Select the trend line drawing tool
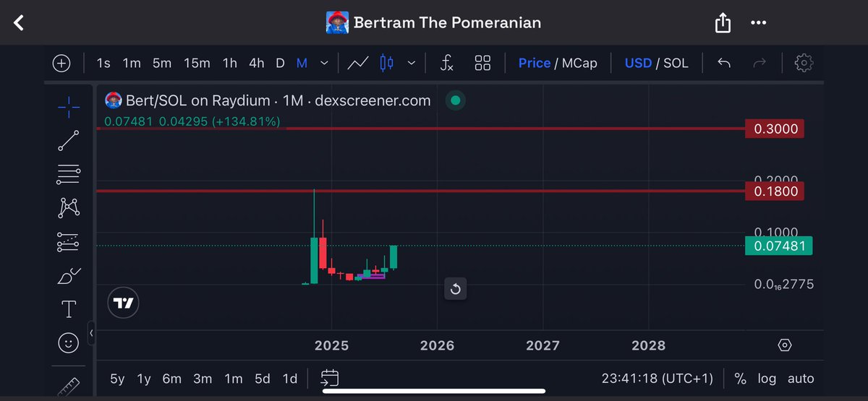This screenshot has height=401, width=868. [x=69, y=141]
